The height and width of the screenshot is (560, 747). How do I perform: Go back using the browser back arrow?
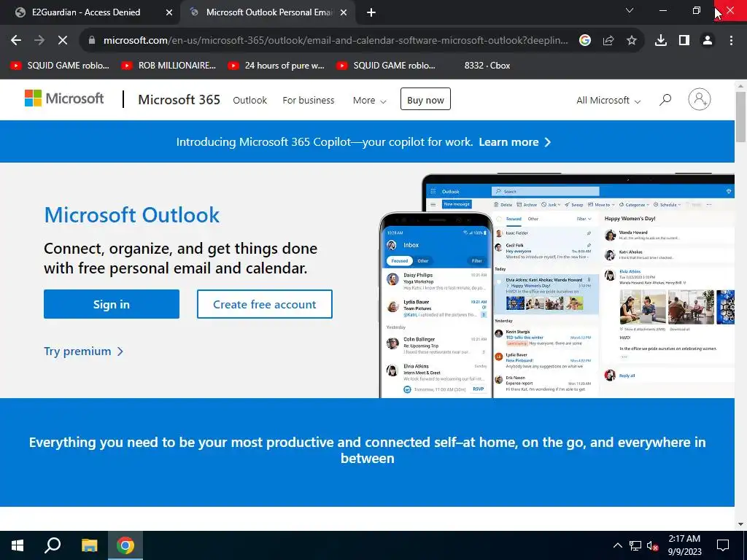pos(16,41)
